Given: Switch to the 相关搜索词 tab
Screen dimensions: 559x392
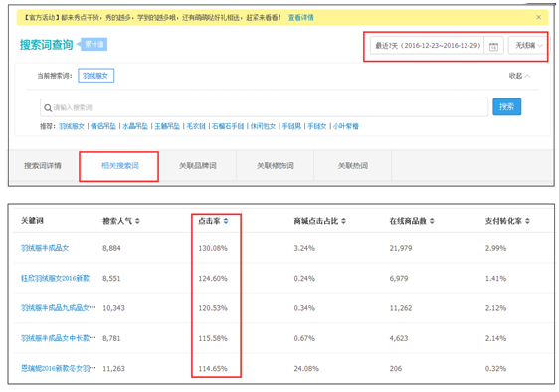Looking at the screenshot, I should click(x=119, y=166).
